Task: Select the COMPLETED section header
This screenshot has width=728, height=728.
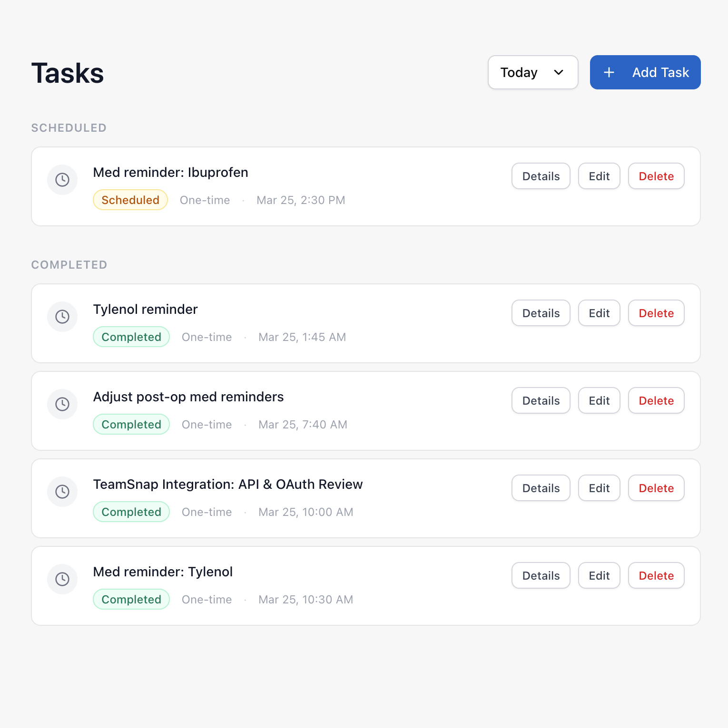Action: pos(69,265)
